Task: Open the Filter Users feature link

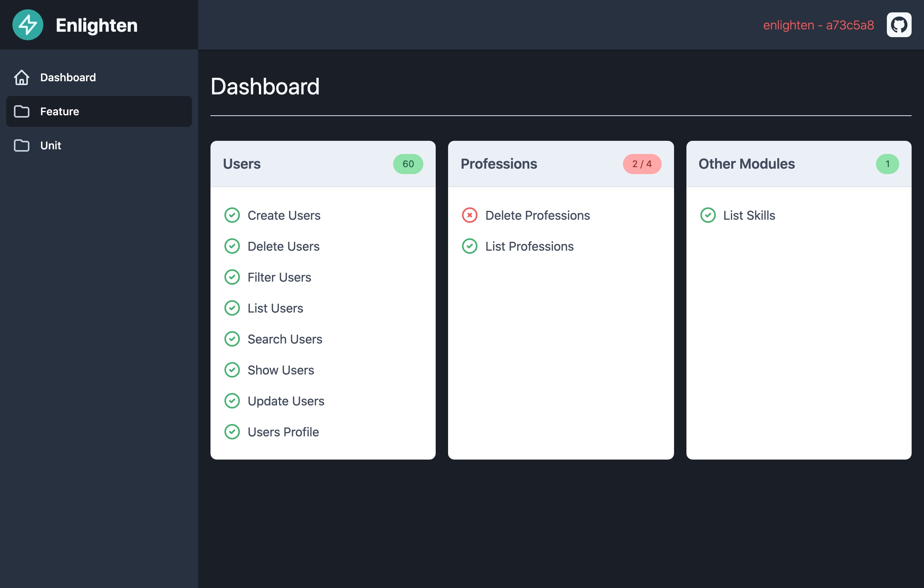Action: pos(279,277)
